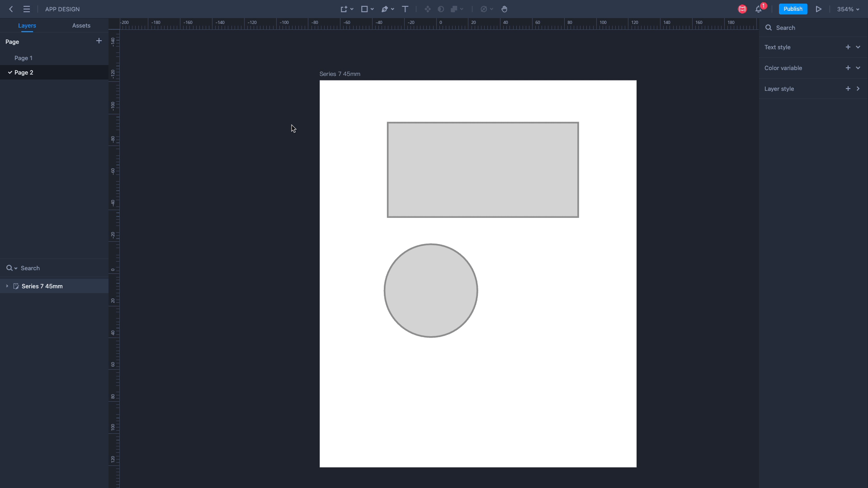Open the 354% zoom dropdown
Image resolution: width=868 pixels, height=488 pixels.
848,9
